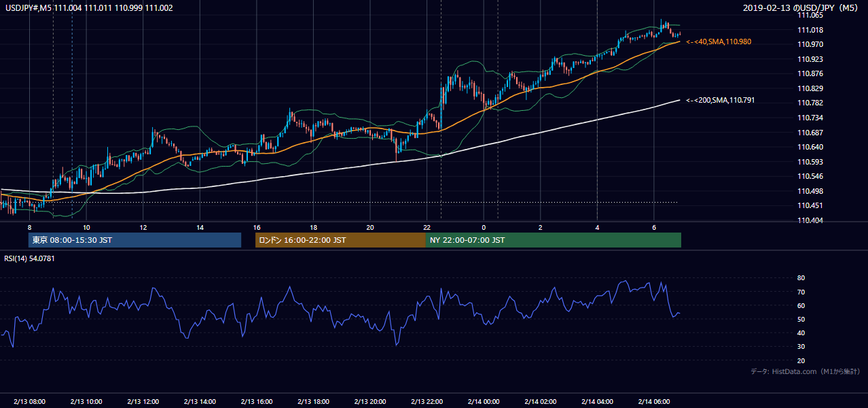Click the bottom date label 2/13 22:00

pos(427,401)
